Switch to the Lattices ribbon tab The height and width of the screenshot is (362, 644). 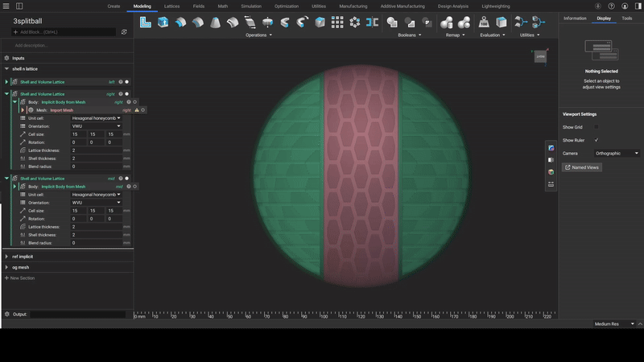coord(171,6)
